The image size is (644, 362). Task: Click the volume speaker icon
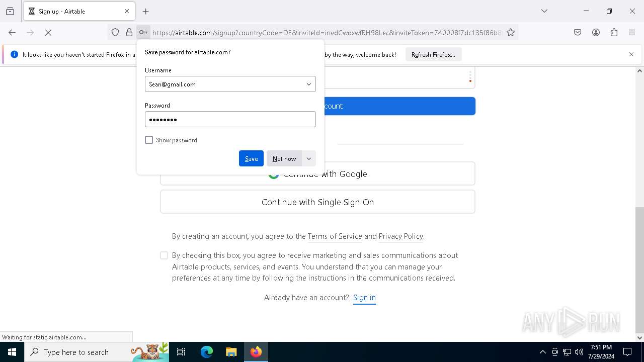(x=579, y=352)
